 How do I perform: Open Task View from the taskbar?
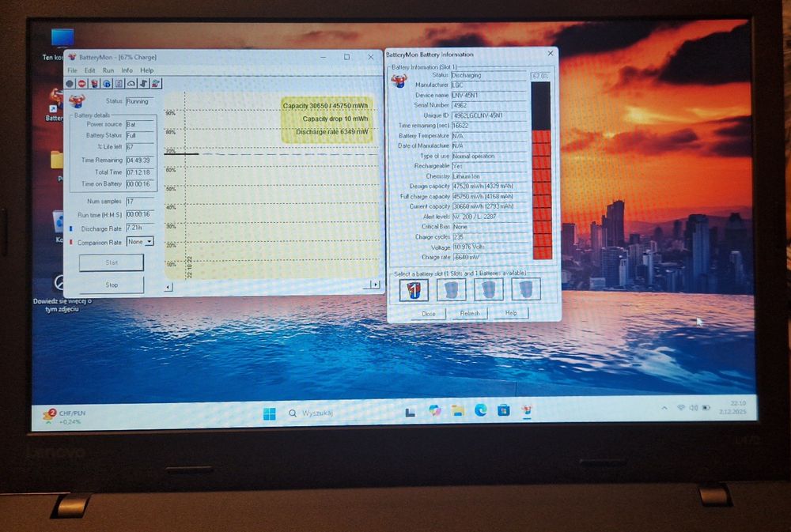pos(410,413)
